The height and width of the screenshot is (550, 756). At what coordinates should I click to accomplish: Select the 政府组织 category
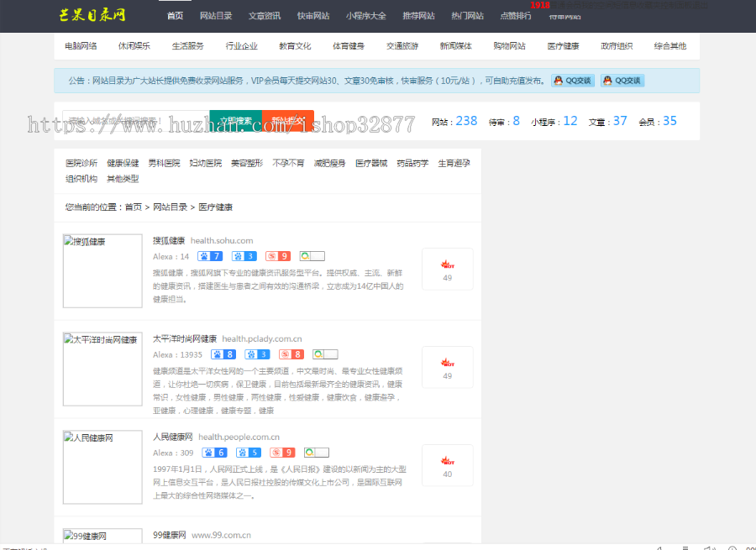(x=617, y=46)
